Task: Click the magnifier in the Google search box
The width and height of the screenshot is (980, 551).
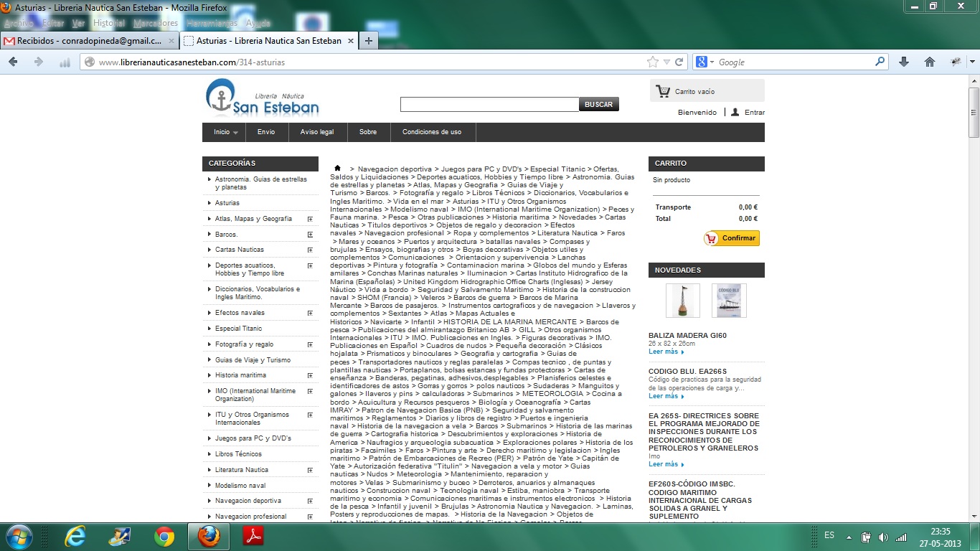Action: (x=880, y=62)
